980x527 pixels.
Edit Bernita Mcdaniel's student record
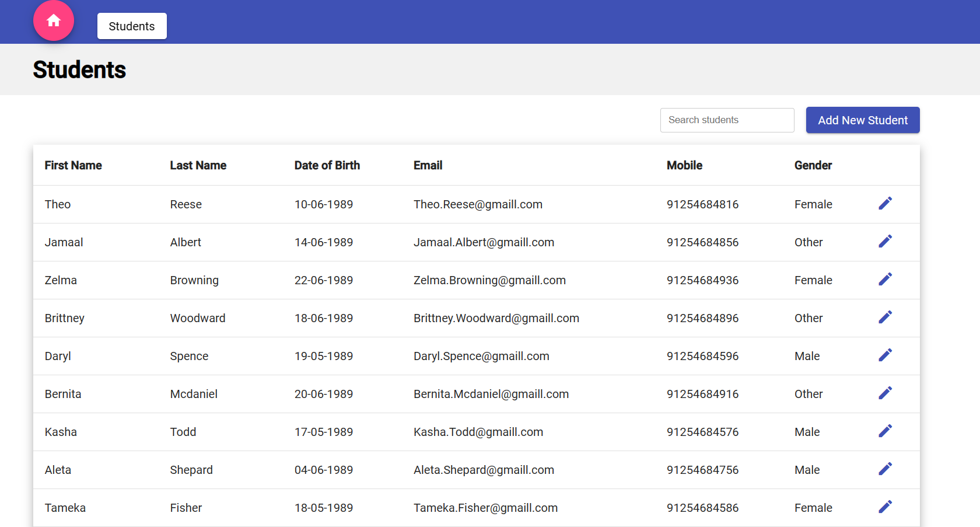click(885, 393)
